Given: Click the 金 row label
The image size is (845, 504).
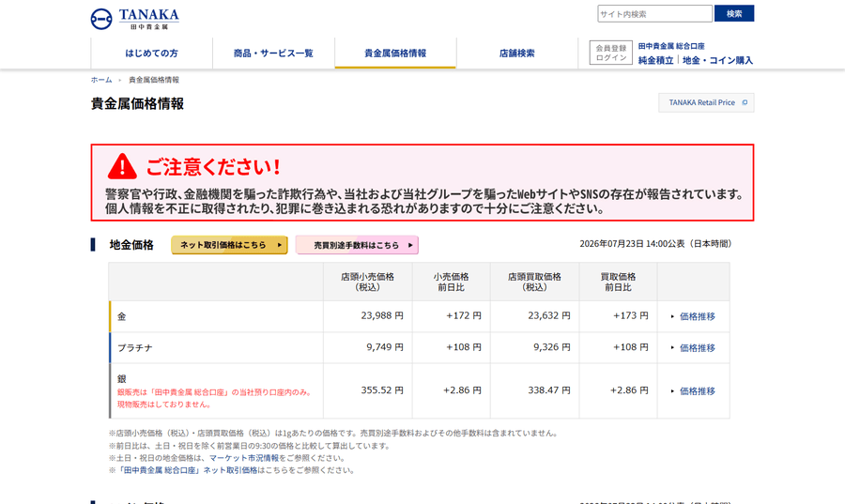Looking at the screenshot, I should click(122, 316).
